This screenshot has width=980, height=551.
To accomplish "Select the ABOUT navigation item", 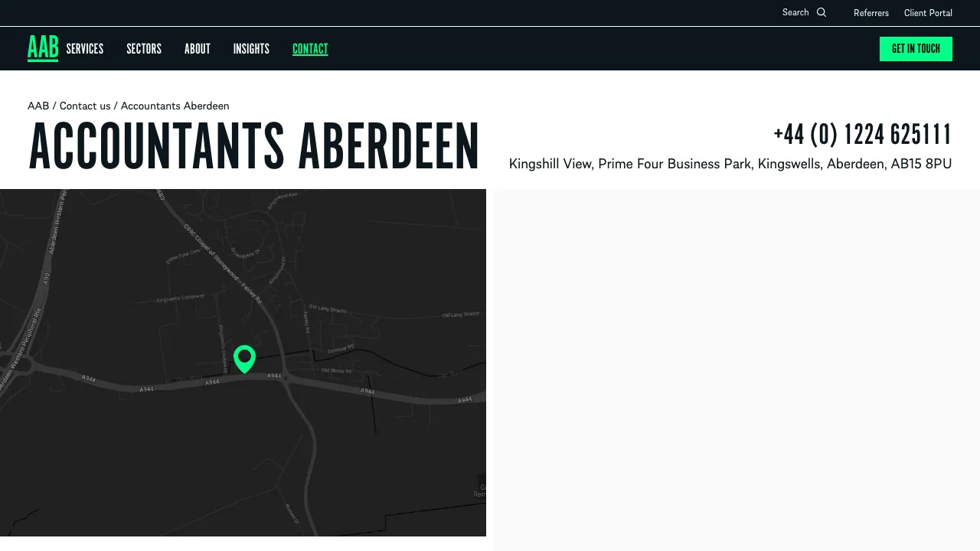I will pos(197,48).
